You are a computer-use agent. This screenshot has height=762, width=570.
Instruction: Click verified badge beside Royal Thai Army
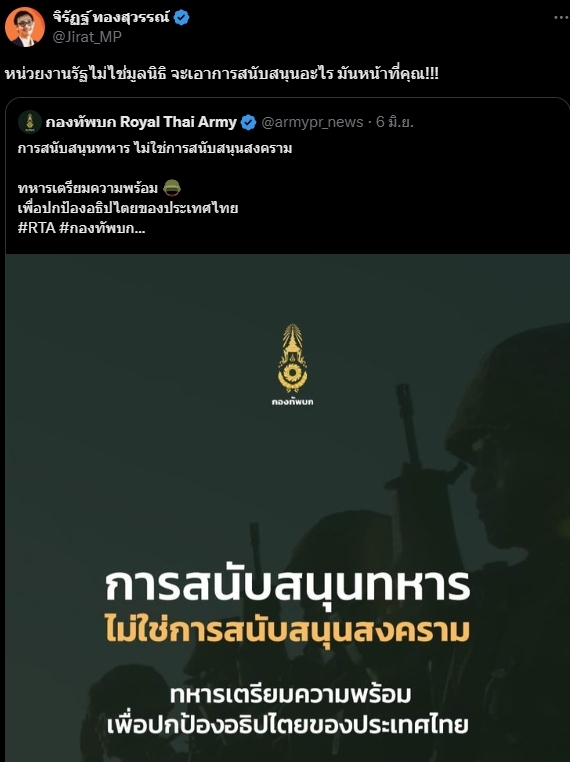(x=248, y=122)
